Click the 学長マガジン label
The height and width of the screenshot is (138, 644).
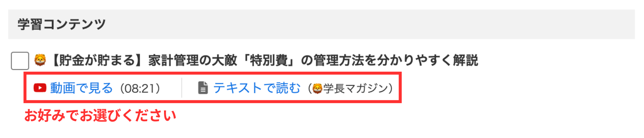[x=355, y=88]
